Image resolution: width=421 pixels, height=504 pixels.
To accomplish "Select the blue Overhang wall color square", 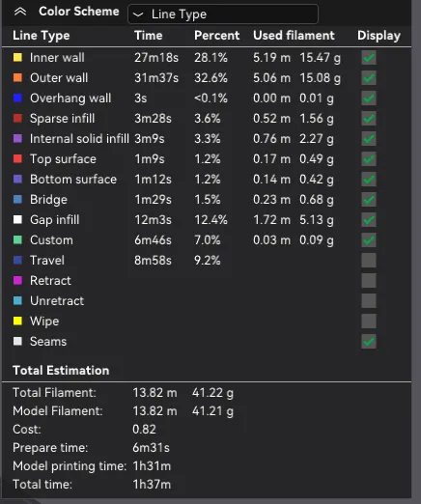I will click(x=17, y=98).
